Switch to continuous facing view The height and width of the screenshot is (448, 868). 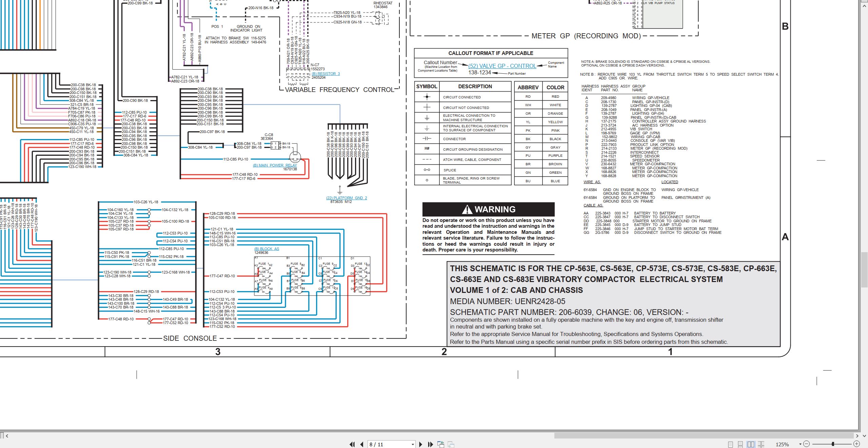[x=761, y=444]
